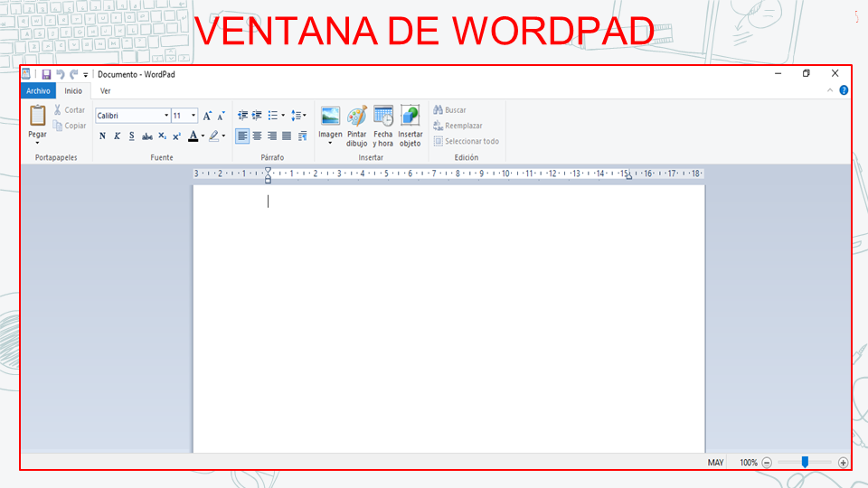
Task: Click the zoom slider handle
Action: click(805, 462)
